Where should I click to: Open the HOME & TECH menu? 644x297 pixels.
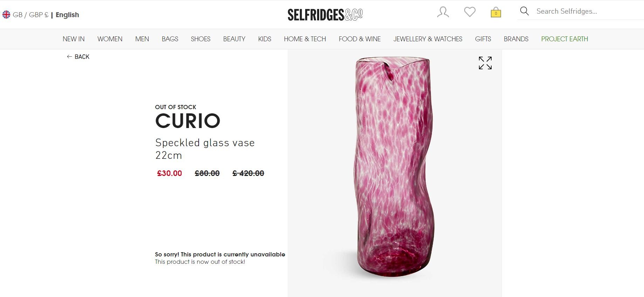pyautogui.click(x=305, y=39)
